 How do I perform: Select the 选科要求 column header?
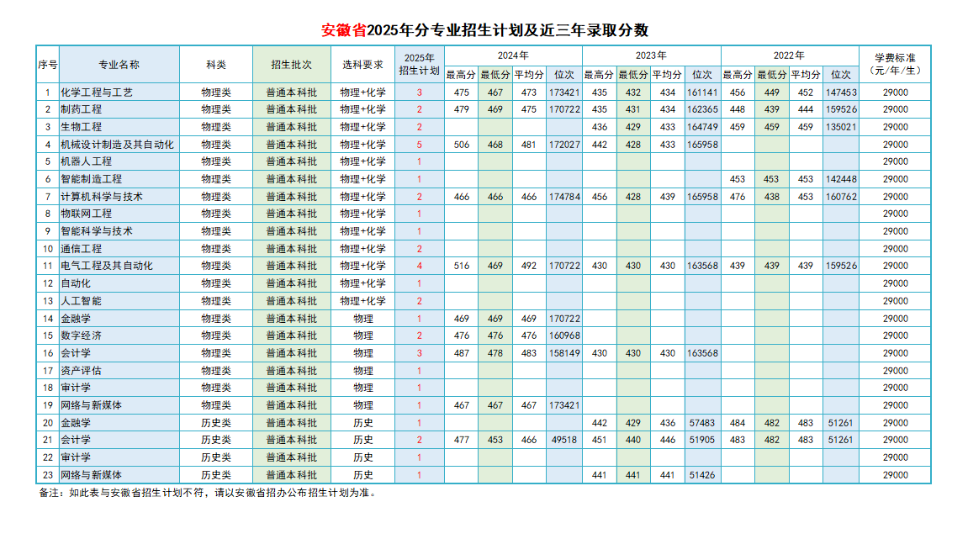tap(362, 65)
